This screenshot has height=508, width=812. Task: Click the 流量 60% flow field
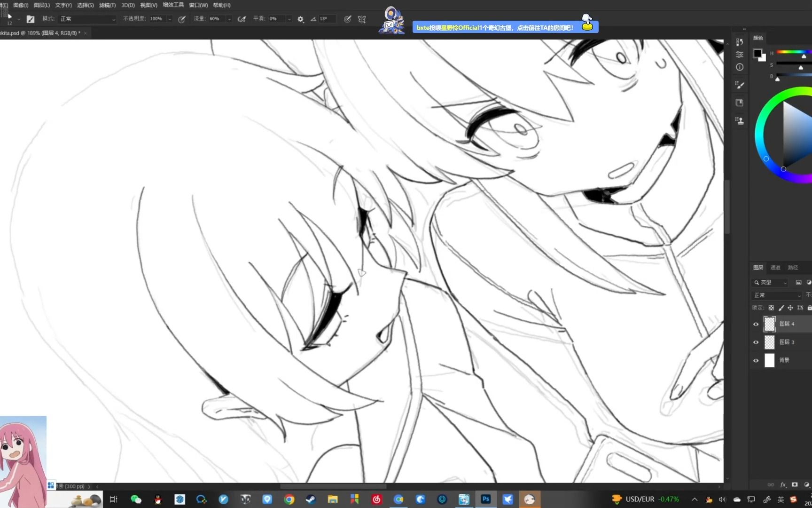click(x=217, y=19)
